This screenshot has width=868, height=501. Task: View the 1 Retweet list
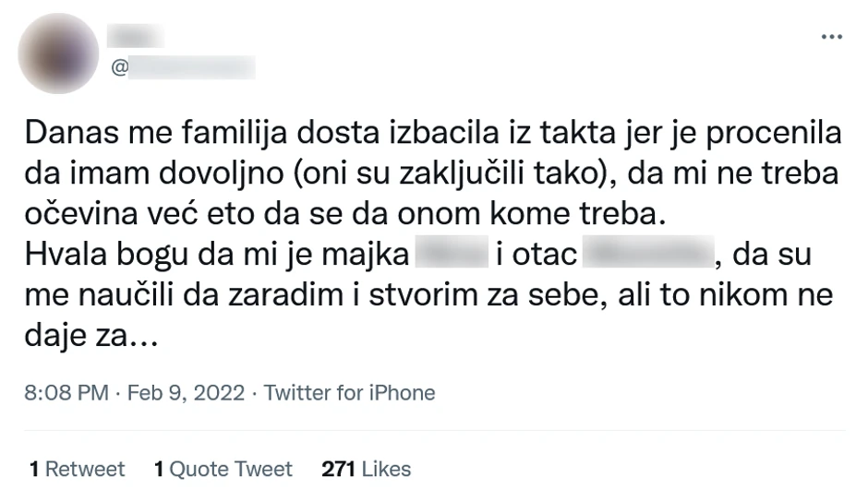point(77,469)
